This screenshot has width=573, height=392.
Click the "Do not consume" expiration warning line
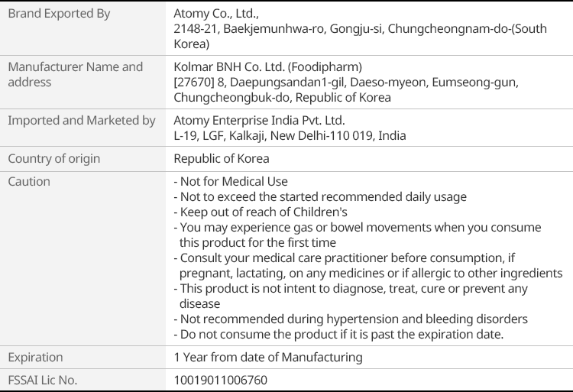click(x=338, y=335)
